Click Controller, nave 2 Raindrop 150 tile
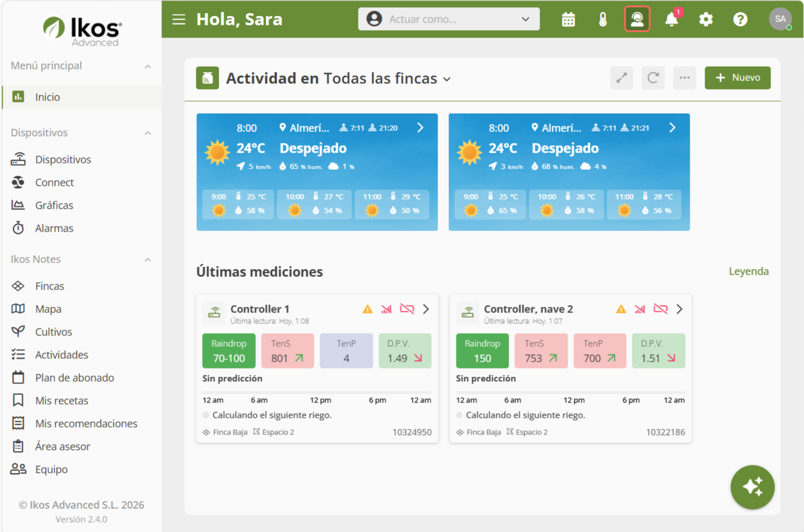This screenshot has height=532, width=804. pyautogui.click(x=482, y=351)
